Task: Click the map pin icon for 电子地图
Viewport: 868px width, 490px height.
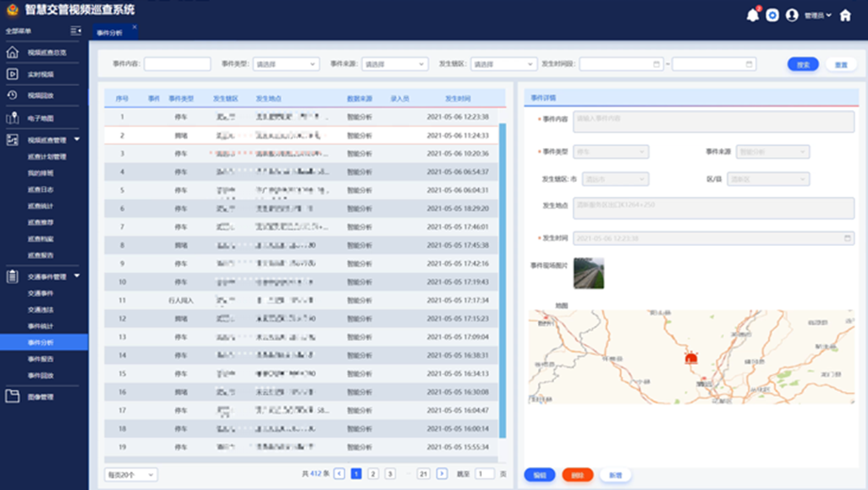Action: coord(12,118)
